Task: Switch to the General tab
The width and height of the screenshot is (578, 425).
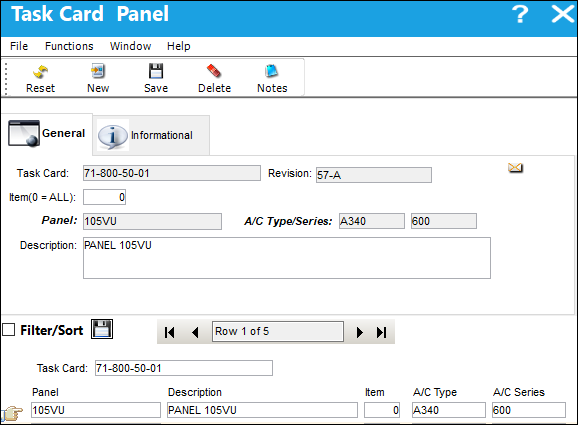Action: [47, 133]
